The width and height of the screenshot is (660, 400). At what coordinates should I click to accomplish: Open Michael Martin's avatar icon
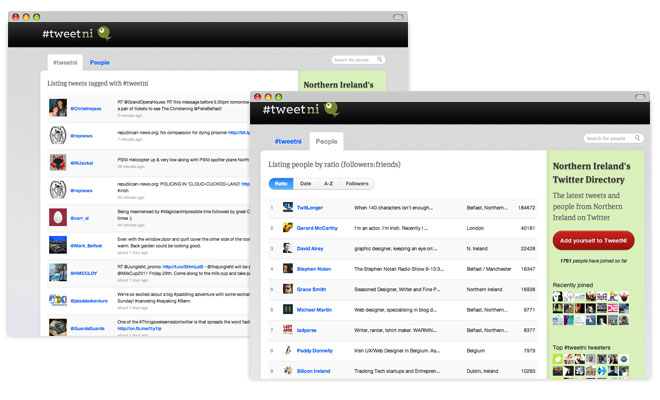(x=288, y=309)
